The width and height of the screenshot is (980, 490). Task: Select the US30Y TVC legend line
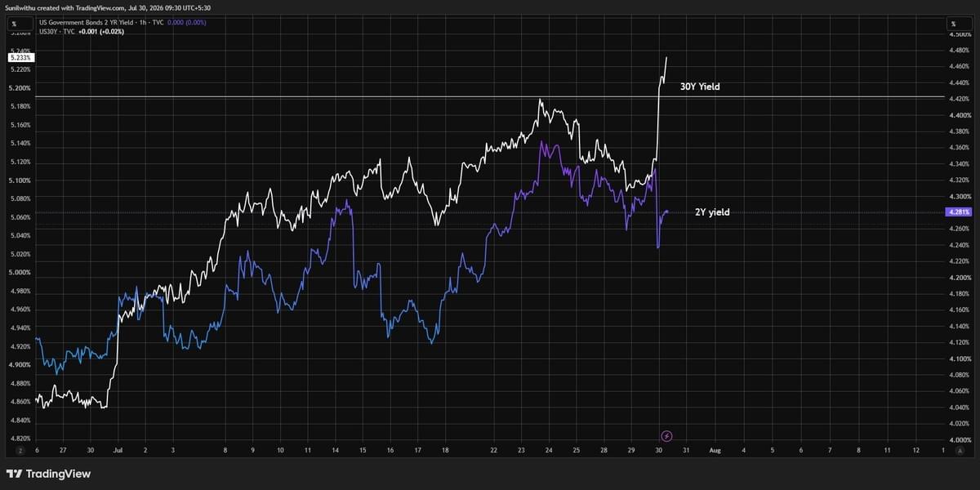pos(56,31)
